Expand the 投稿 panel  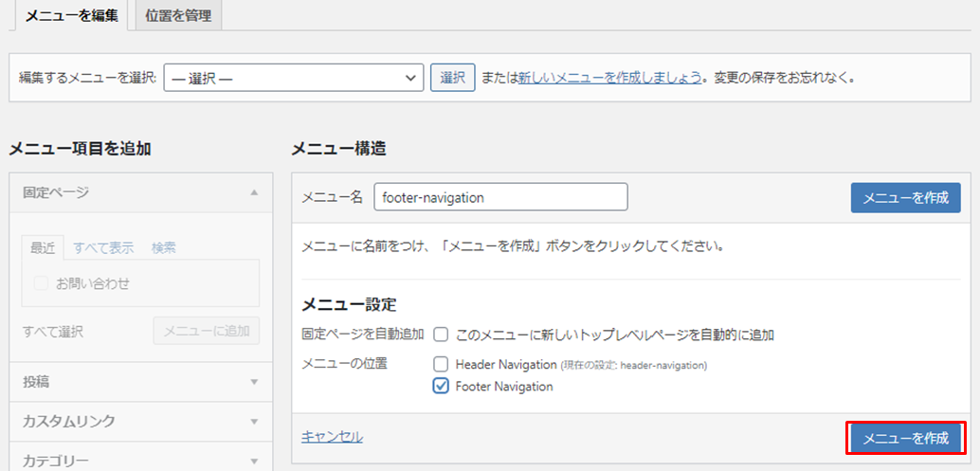click(x=141, y=382)
